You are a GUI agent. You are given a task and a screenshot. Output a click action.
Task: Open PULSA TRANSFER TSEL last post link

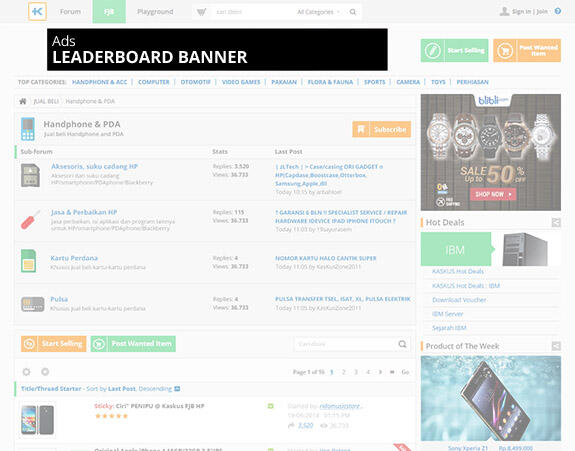tap(343, 299)
